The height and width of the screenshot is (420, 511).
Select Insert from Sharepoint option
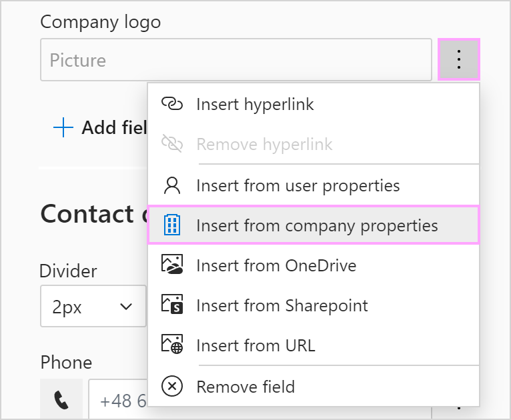[314, 305]
